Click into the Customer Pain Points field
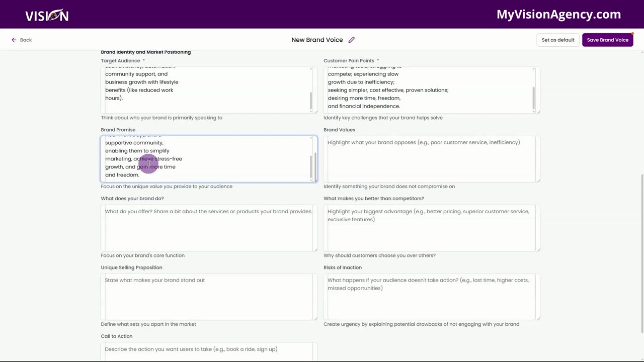 (x=428, y=89)
